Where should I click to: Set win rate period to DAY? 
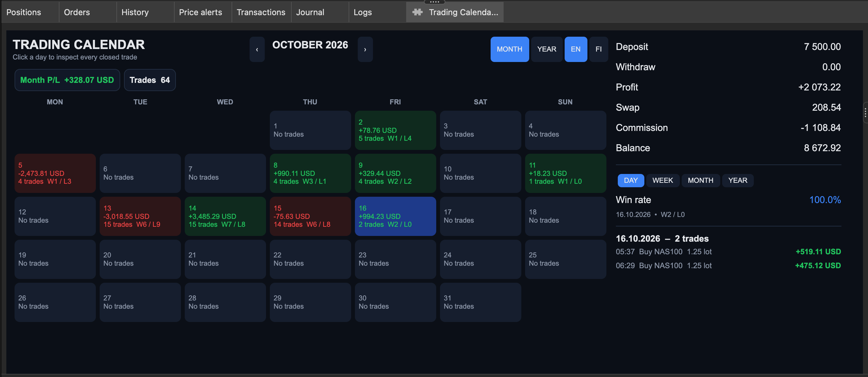tap(630, 180)
